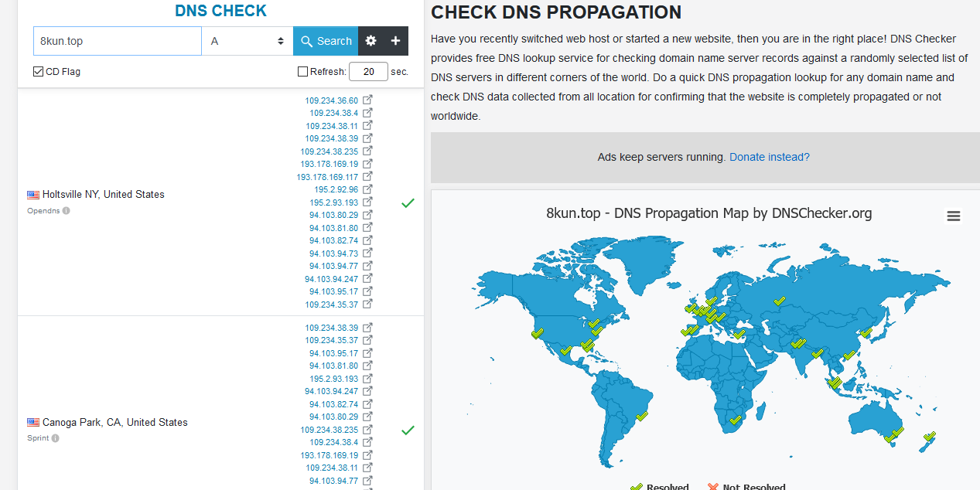The width and height of the screenshot is (980, 490).
Task: Click the DNS CHECK heading
Action: 220,11
